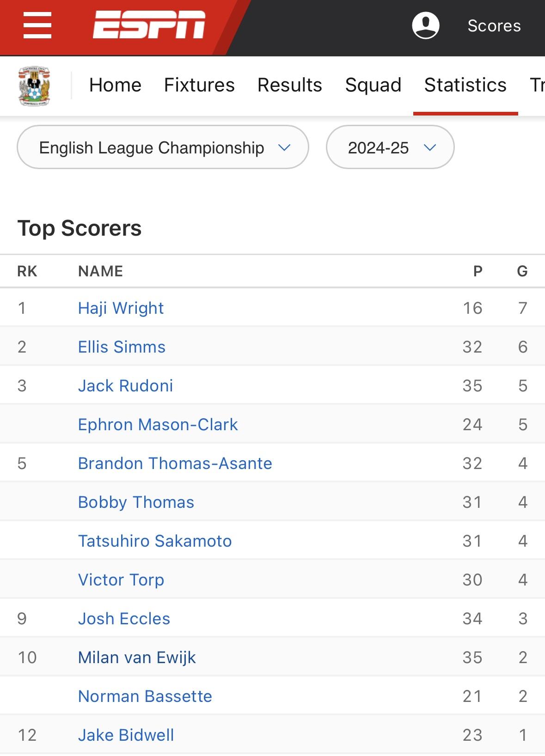Switch to the Results tab
Screen dimensions: 545x756
[x=290, y=85]
